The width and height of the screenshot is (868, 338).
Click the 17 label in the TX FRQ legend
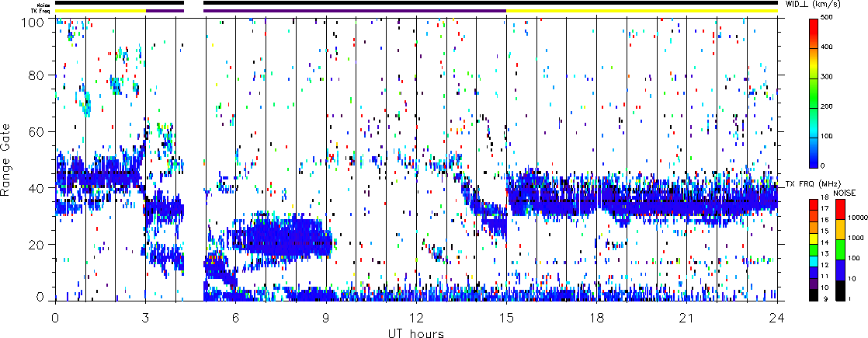pyautogui.click(x=824, y=210)
